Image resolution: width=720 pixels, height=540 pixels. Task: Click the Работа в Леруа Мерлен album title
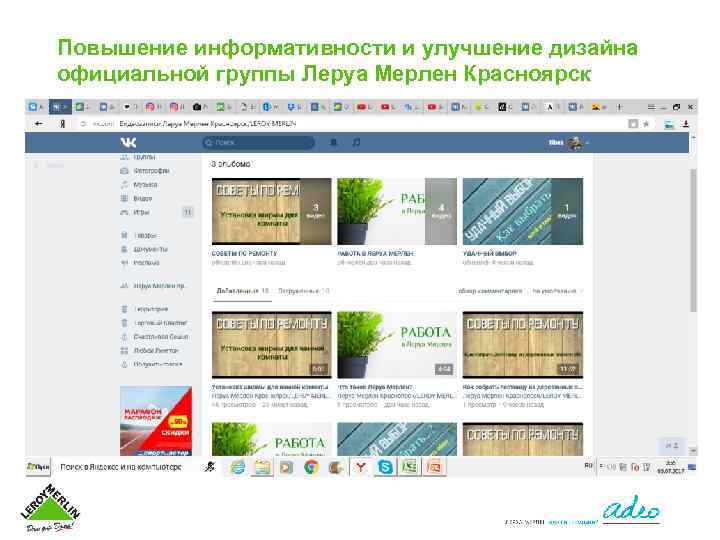click(375, 253)
